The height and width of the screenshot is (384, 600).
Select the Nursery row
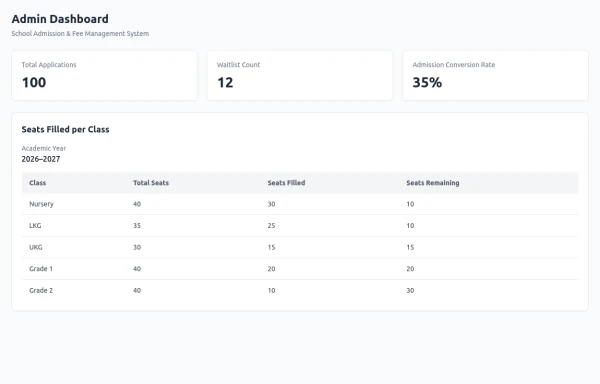300,204
